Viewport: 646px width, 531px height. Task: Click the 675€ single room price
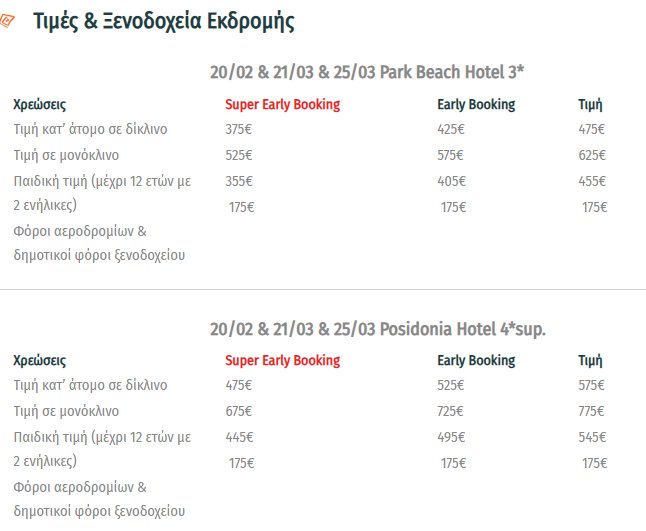(239, 411)
